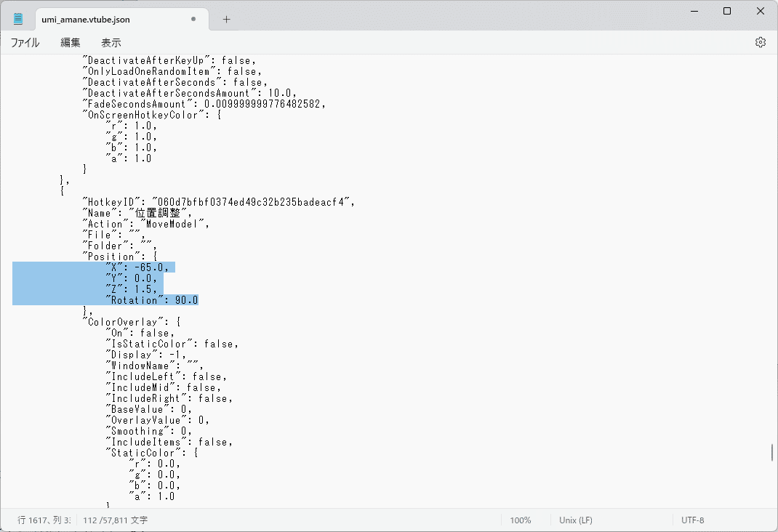The width and height of the screenshot is (778, 532).
Task: Click the "IncludeLeft": false line
Action: pos(167,376)
